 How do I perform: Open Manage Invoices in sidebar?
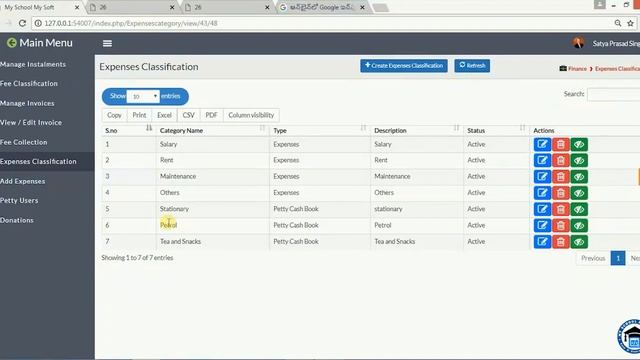coord(27,103)
